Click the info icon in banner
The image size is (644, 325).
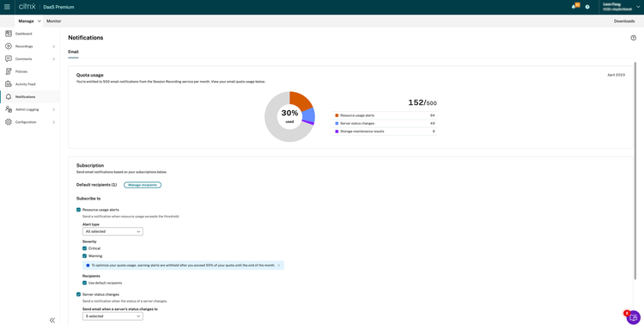88,266
